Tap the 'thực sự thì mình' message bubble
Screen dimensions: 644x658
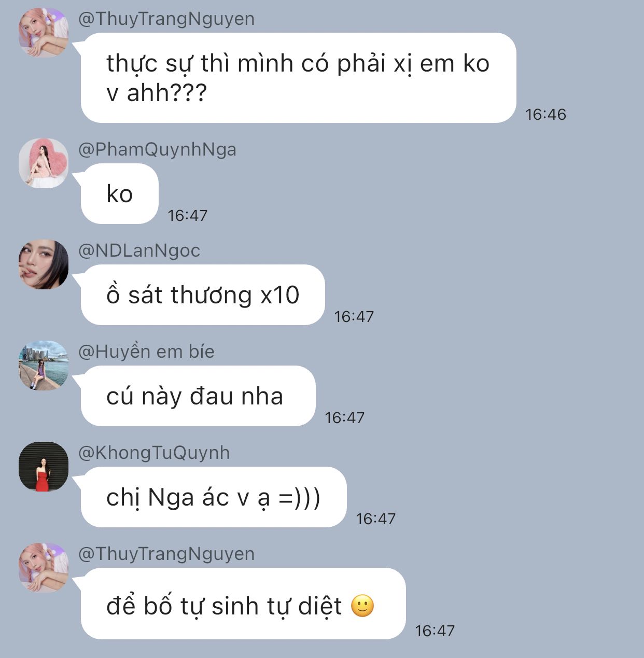tap(299, 78)
